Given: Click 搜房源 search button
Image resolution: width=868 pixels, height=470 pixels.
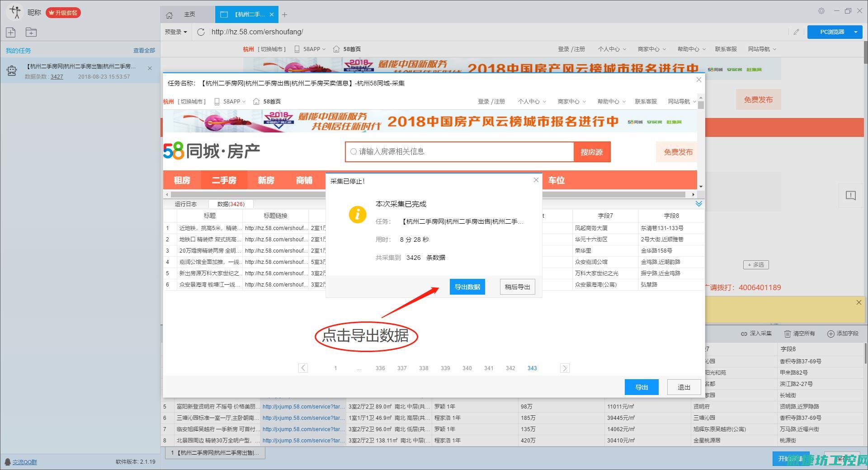Looking at the screenshot, I should point(592,152).
